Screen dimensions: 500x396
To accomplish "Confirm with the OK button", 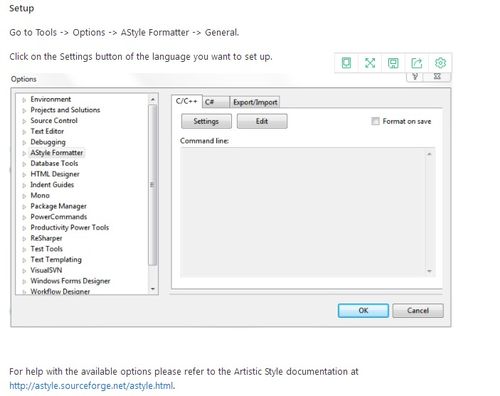I will point(363,310).
